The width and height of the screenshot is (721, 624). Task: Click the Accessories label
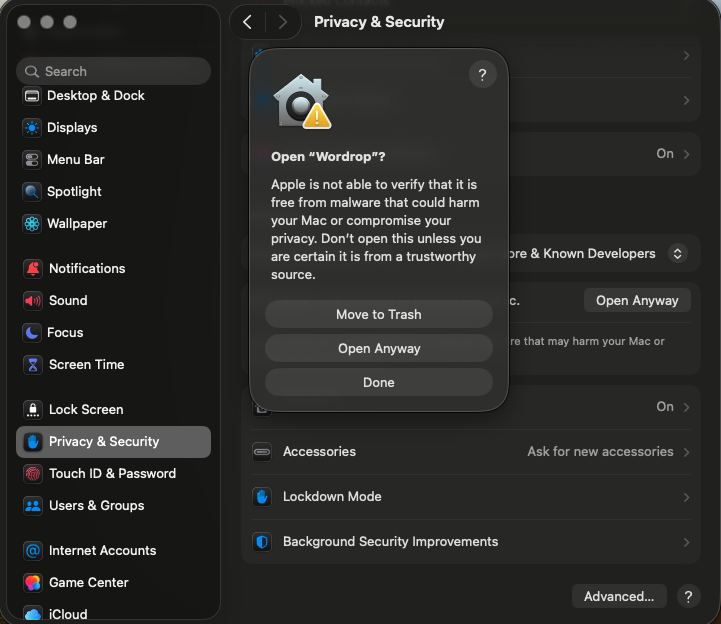[x=320, y=452]
